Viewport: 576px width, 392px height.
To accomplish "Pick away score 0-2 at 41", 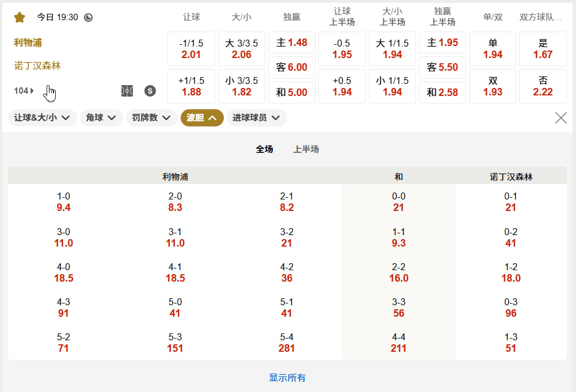I will [510, 237].
